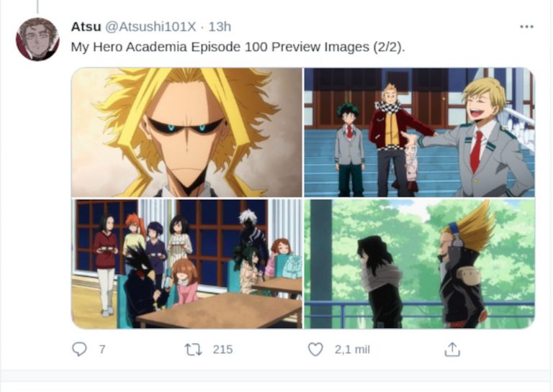Screen dimensions: 553x392
Task: Open the share upload-arrow icon
Action: coord(452,350)
